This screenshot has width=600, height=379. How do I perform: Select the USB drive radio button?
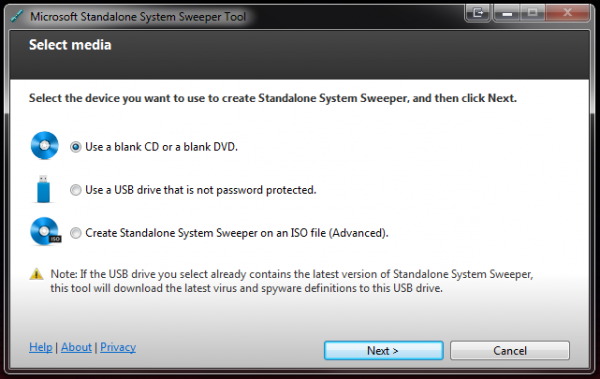pos(76,190)
